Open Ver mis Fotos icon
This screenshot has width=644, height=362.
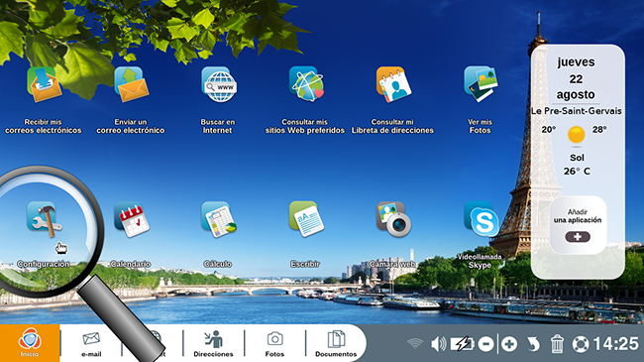coord(481,84)
